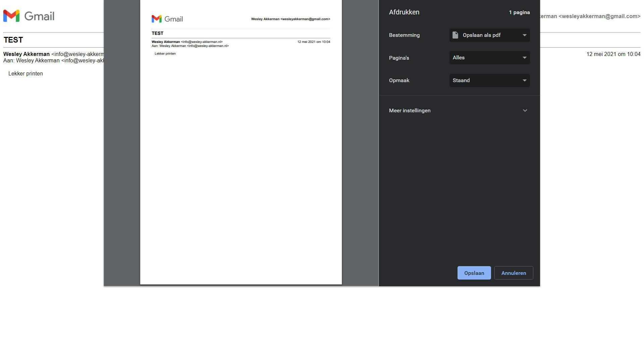Image resolution: width=644 pixels, height=362 pixels.
Task: Click the Wesley Akkerman sender name on the background page
Action: pos(26,54)
